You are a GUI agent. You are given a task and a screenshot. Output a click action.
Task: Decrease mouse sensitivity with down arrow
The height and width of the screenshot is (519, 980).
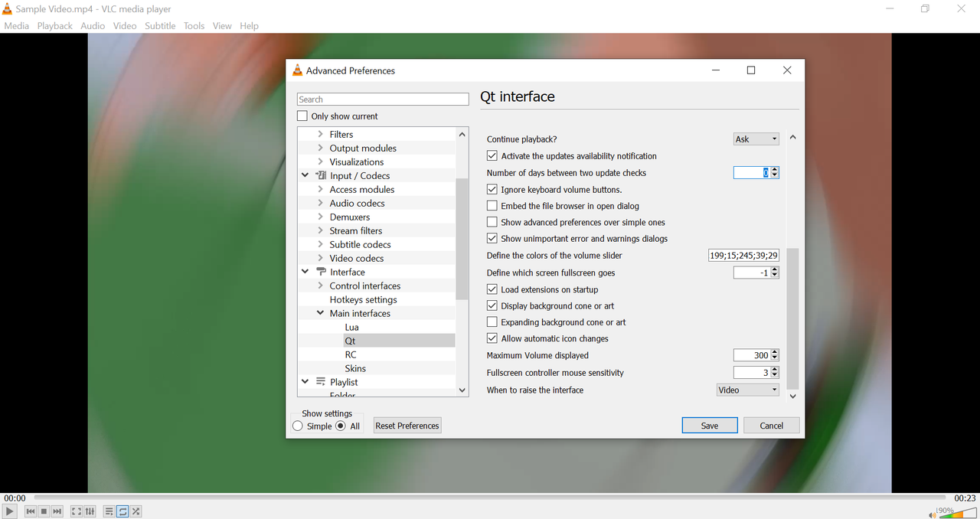coord(775,376)
